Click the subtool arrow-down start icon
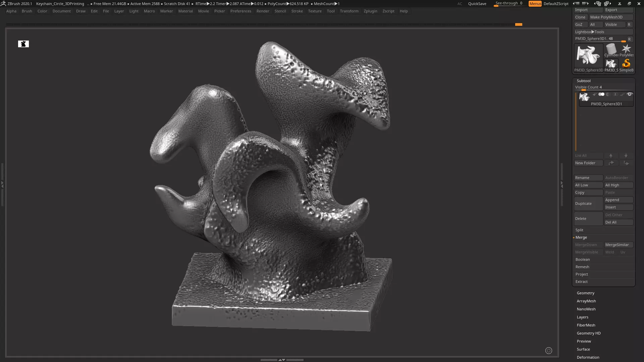Viewport: 644px width, 362px height. pyautogui.click(x=594, y=95)
